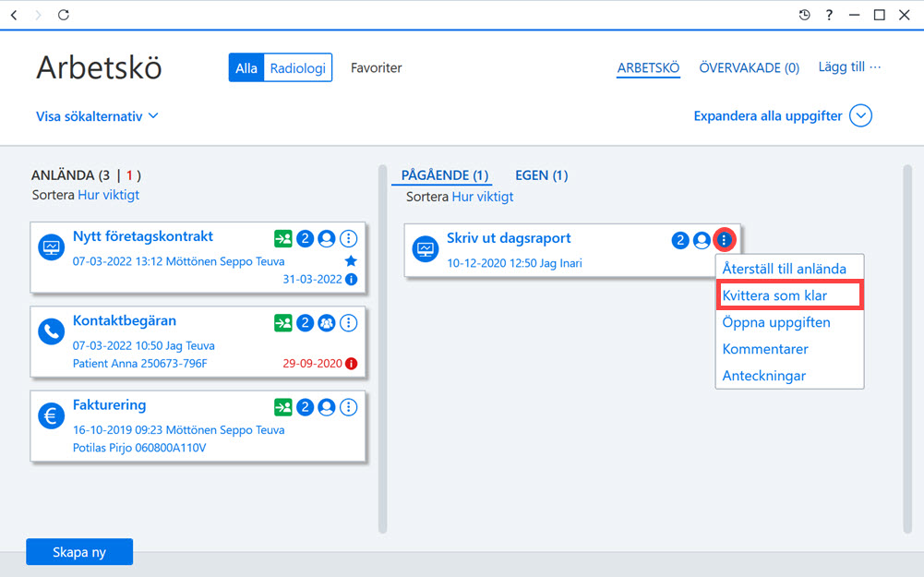Switch to the EGEN (1) tab
This screenshot has width=924, height=577.
(x=542, y=175)
